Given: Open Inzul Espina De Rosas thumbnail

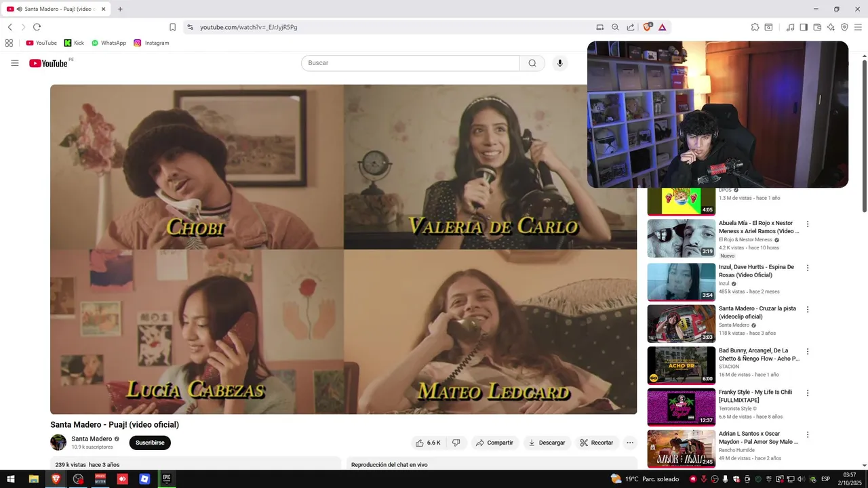Looking at the screenshot, I should coord(681,281).
